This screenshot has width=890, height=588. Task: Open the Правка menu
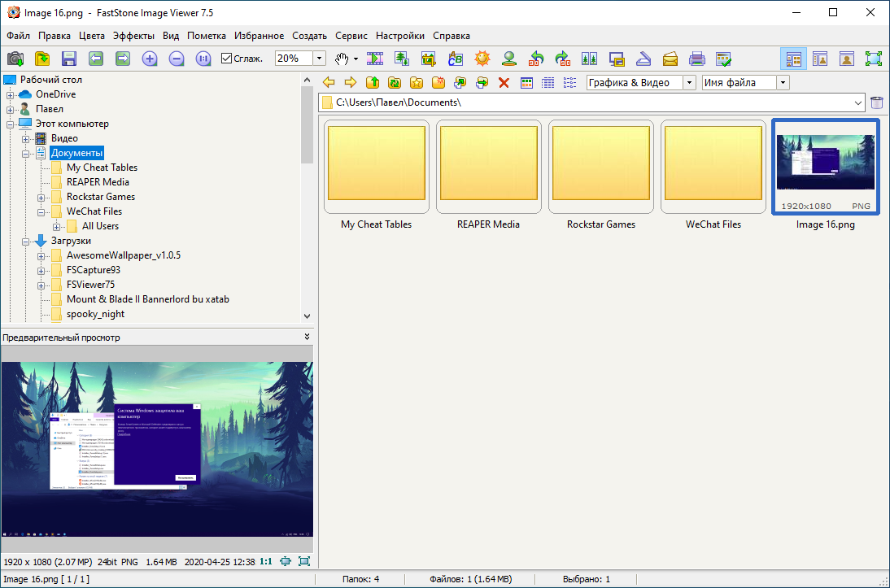tap(55, 36)
